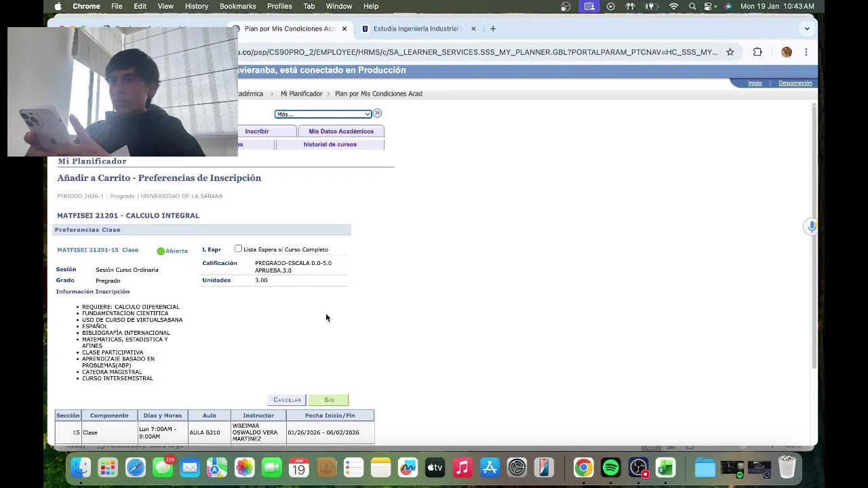Open the Bookmarks menu
This screenshot has width=868, height=488.
click(x=238, y=6)
